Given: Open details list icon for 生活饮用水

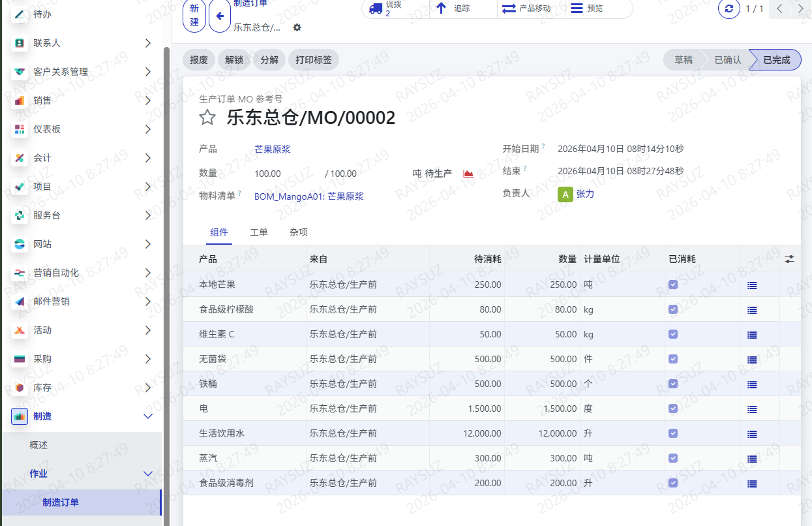Looking at the screenshot, I should (x=752, y=434).
